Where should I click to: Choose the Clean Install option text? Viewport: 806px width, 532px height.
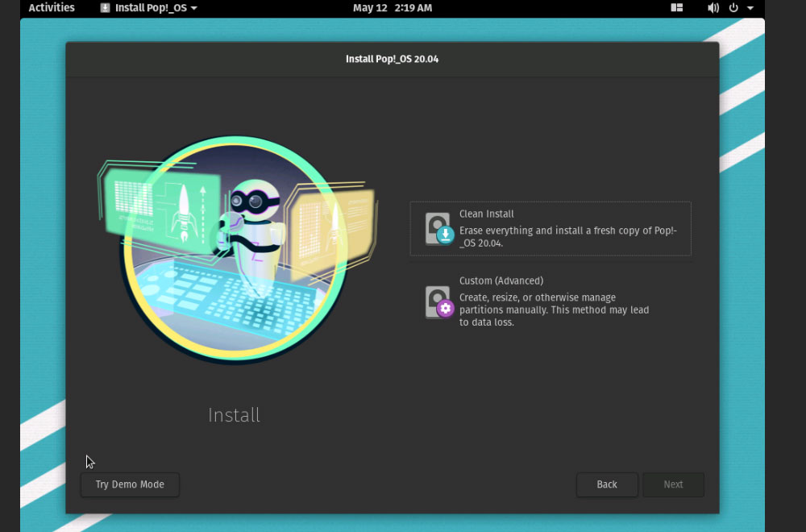(486, 214)
